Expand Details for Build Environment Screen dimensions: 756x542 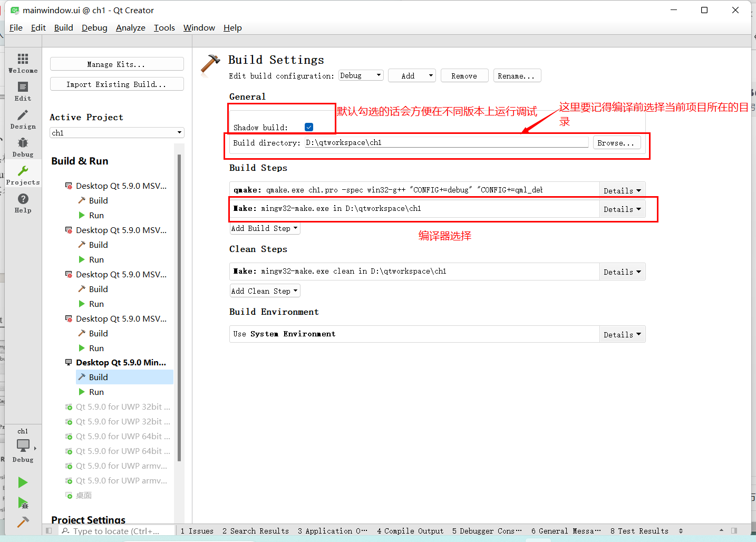pyautogui.click(x=622, y=334)
